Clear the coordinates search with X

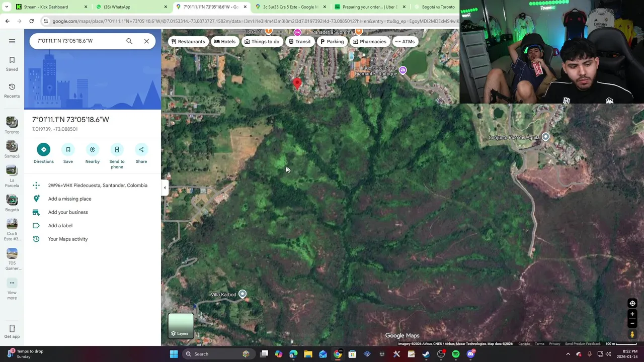click(x=146, y=41)
